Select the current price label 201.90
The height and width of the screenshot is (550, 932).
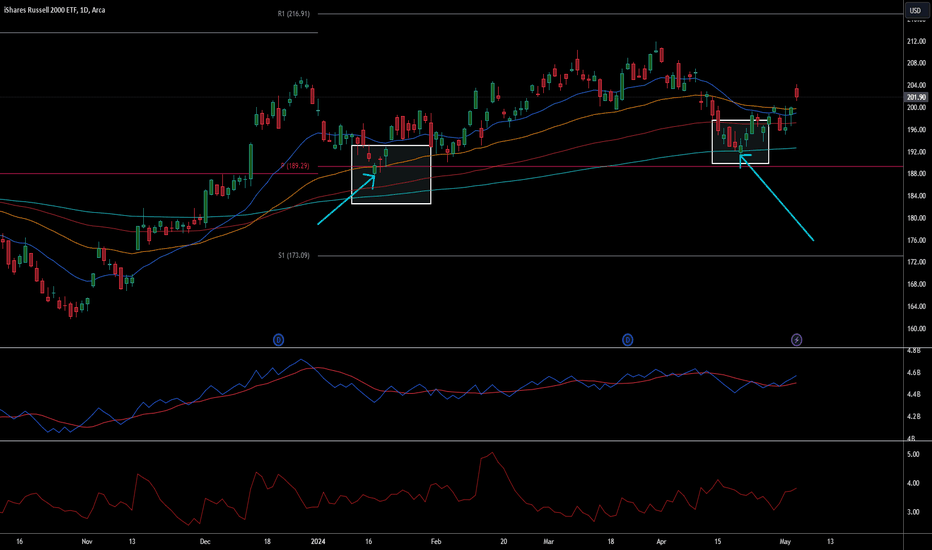pyautogui.click(x=917, y=97)
